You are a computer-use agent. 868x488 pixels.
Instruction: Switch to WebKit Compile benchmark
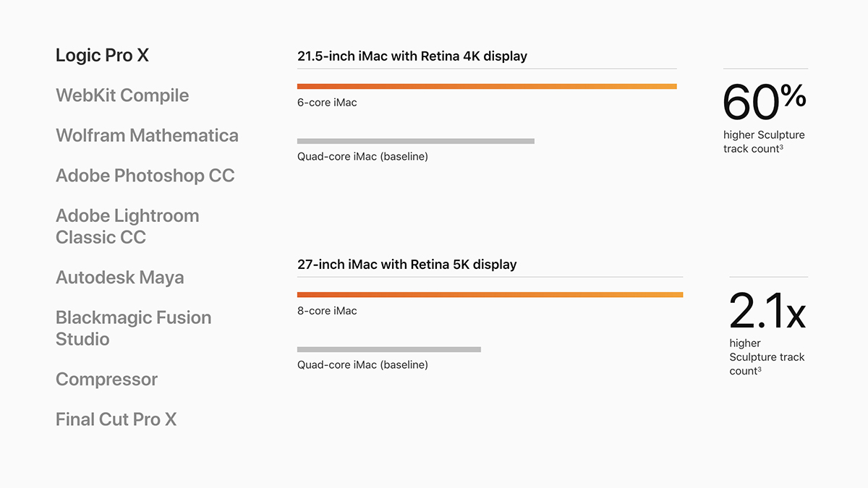122,95
